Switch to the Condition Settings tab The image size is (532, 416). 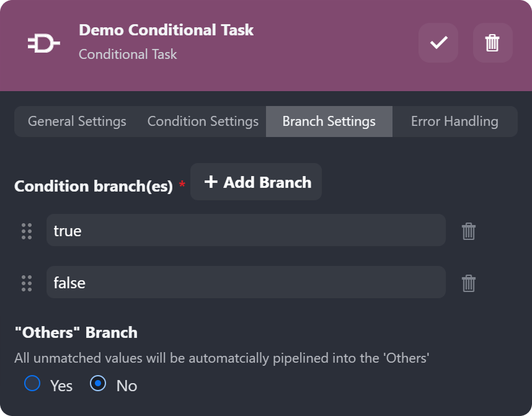coord(203,122)
